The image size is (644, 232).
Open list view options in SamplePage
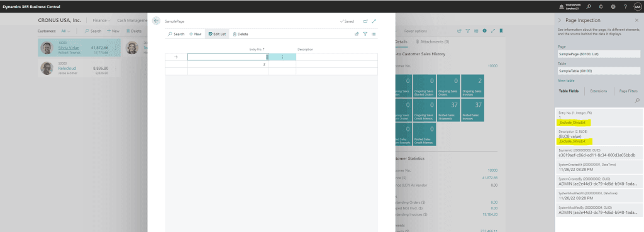coord(374,34)
